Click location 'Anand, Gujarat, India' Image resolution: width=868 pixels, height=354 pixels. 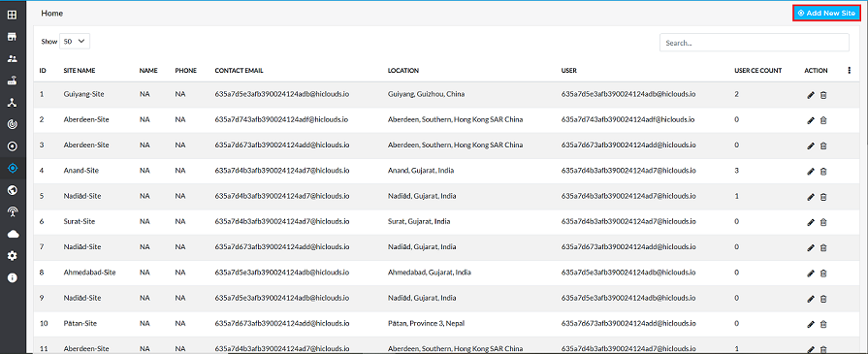coord(421,171)
